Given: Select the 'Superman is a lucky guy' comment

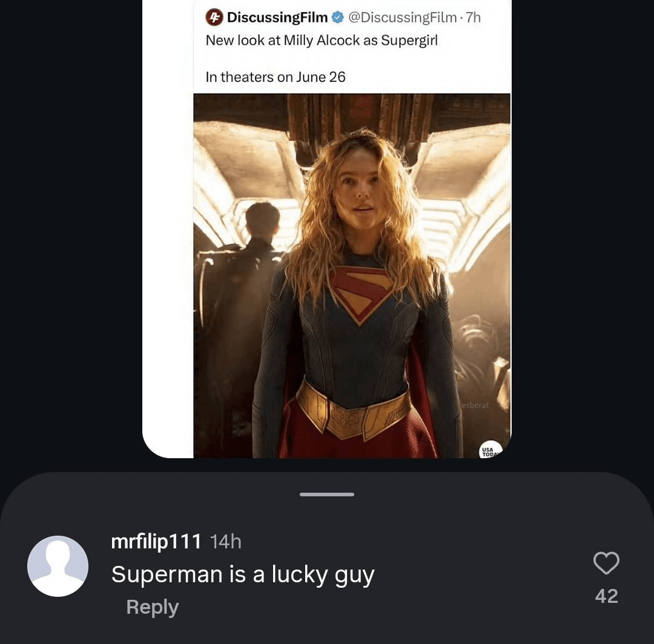Looking at the screenshot, I should (243, 574).
